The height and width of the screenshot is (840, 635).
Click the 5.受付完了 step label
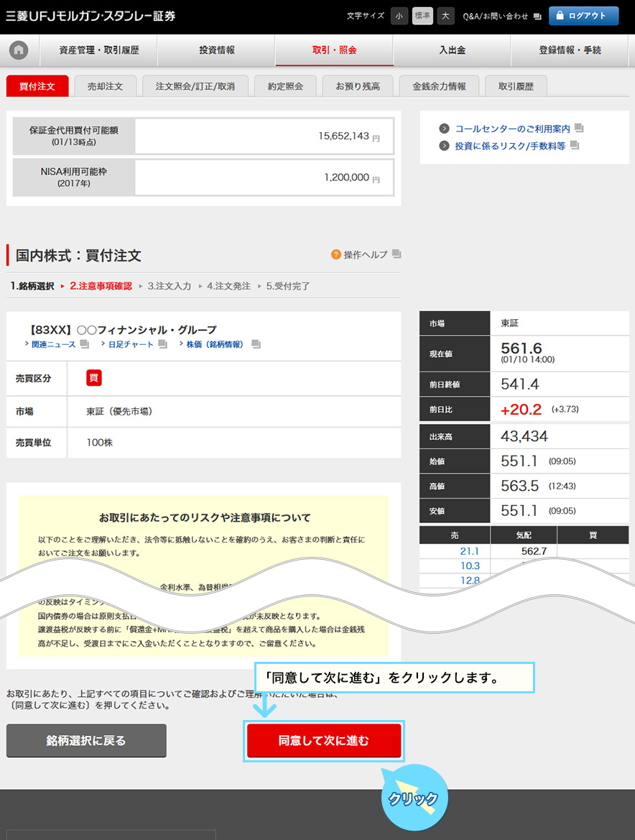tap(288, 286)
